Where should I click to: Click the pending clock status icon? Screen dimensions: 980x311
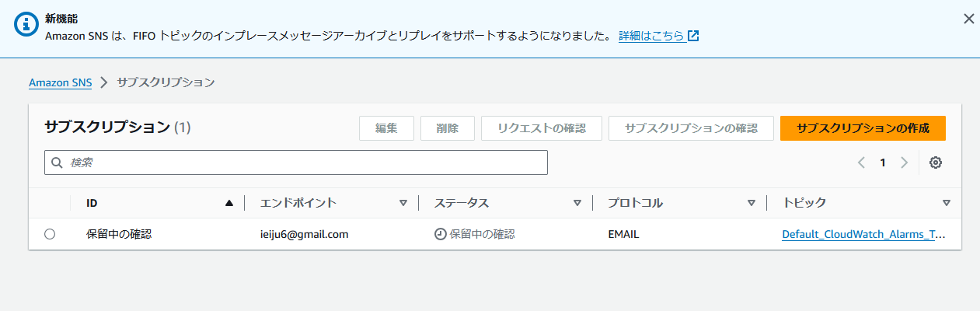440,234
